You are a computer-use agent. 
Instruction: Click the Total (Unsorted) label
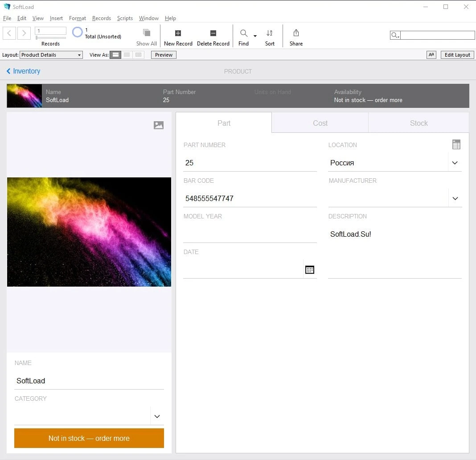click(103, 37)
